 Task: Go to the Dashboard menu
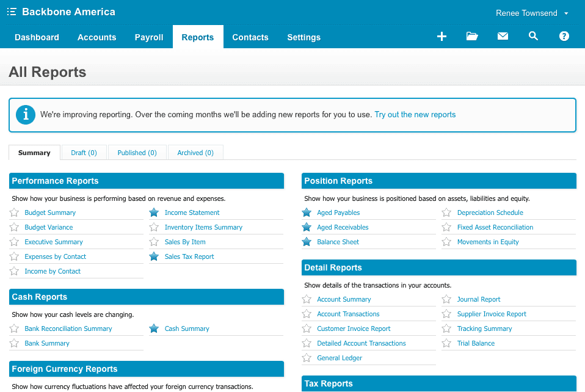click(x=37, y=37)
